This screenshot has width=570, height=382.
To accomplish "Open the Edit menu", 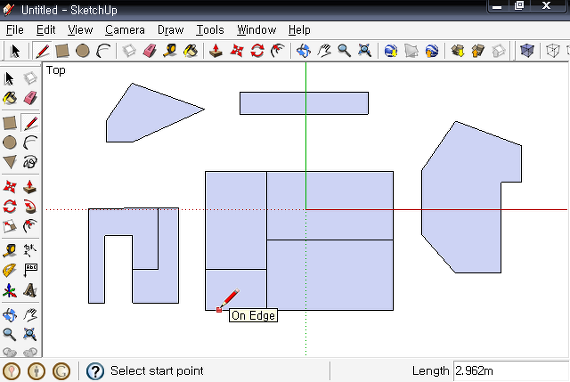I will pyautogui.click(x=46, y=30).
